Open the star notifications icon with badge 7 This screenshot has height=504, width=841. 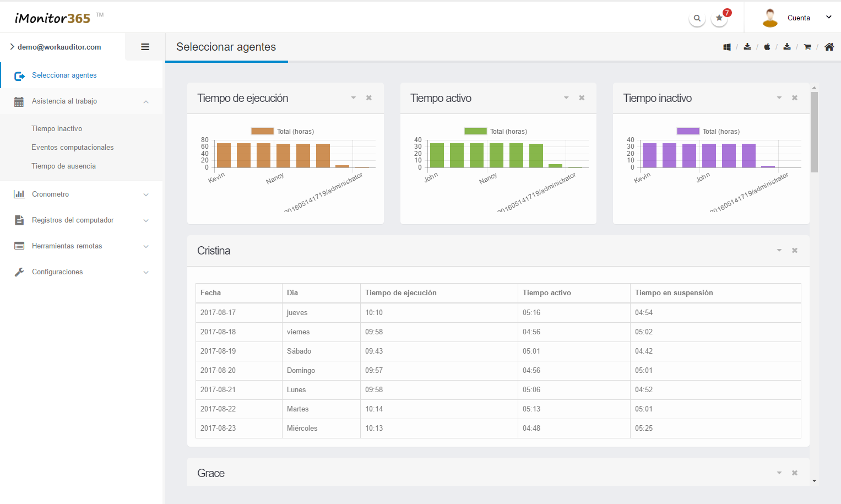coord(719,18)
